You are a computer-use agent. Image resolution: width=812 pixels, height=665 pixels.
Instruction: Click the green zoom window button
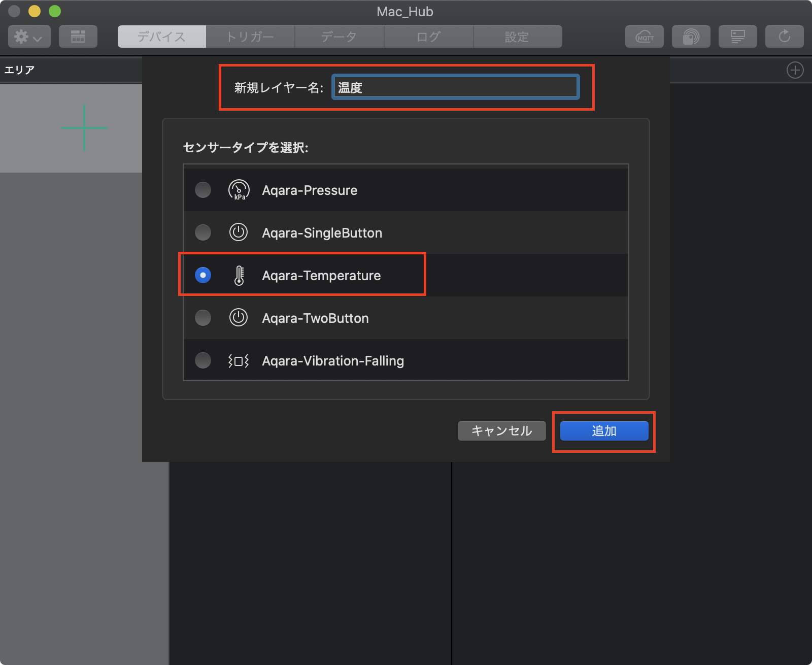point(55,11)
